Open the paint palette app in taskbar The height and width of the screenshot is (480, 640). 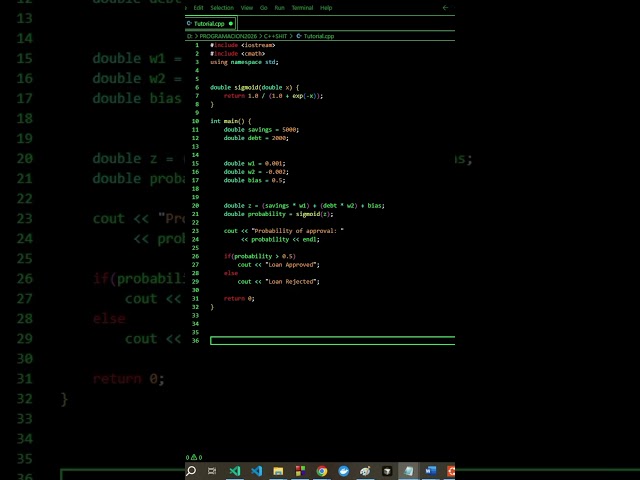coord(365,471)
